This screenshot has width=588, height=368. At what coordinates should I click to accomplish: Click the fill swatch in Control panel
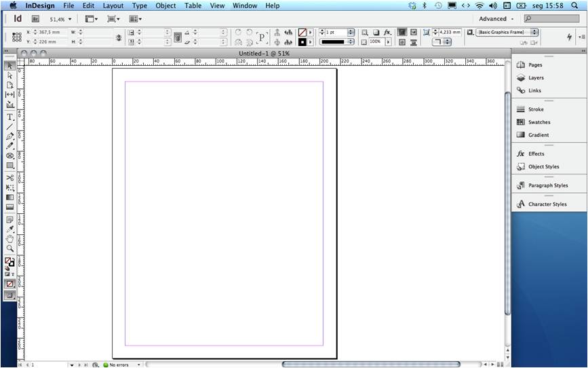click(302, 33)
